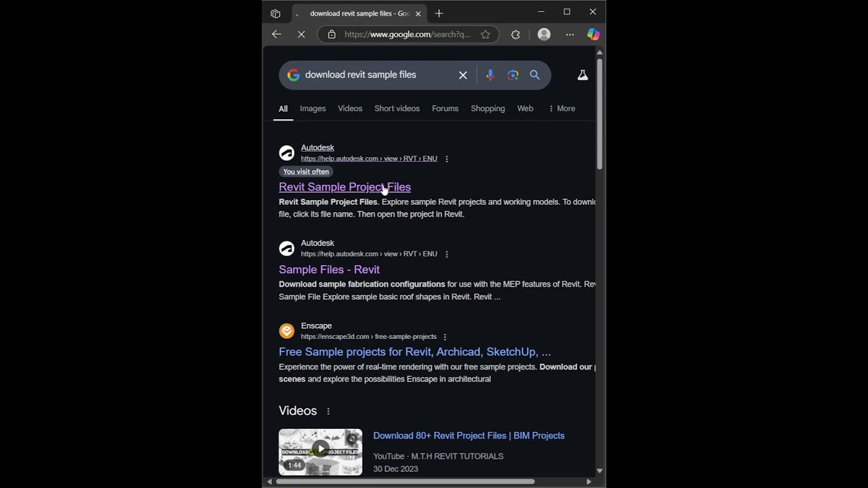Click the scroll up arrow
Viewport: 868px width, 488px height.
tap(599, 52)
